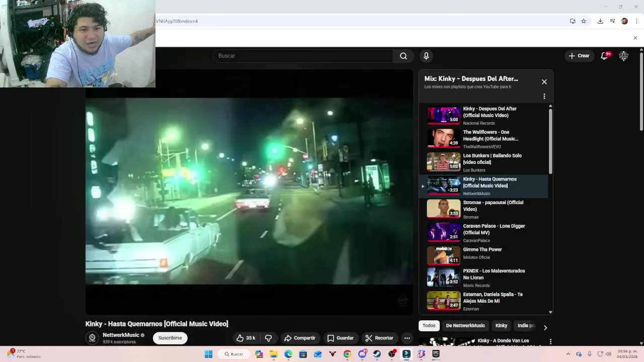Show more filter chips with right arrow
This screenshot has width=644, height=362.
tap(545, 328)
